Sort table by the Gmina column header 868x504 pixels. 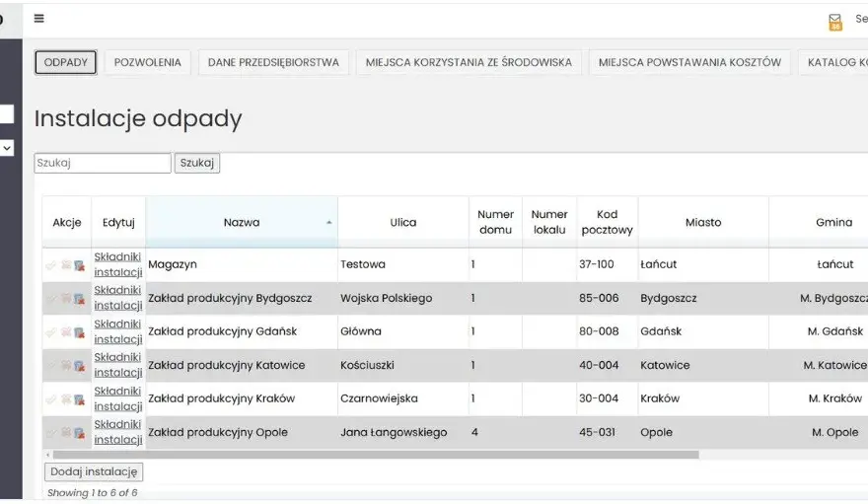pos(820,222)
